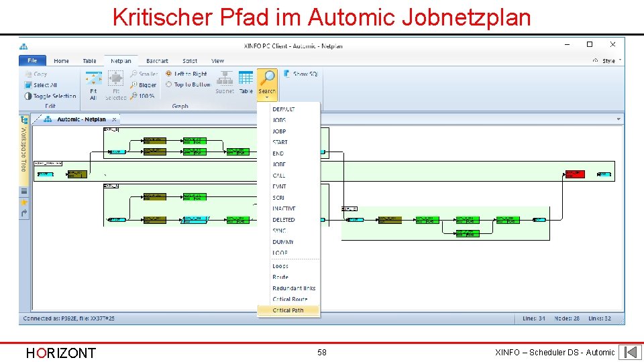Click the Copy command in Edit group
Screen dimensions: 644x362
[36, 74]
